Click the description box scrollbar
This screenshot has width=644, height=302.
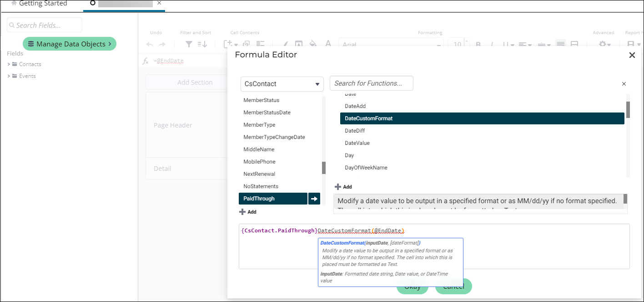pyautogui.click(x=625, y=199)
